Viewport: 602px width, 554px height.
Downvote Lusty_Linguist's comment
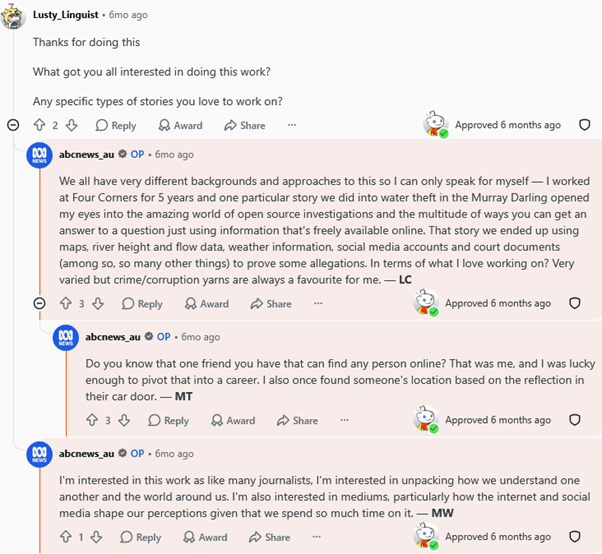(x=71, y=125)
